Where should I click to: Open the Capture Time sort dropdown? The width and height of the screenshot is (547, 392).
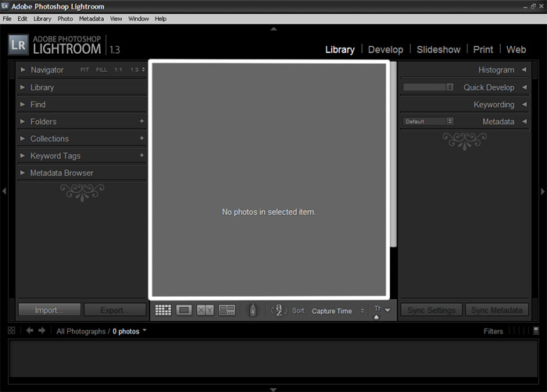[x=338, y=311]
